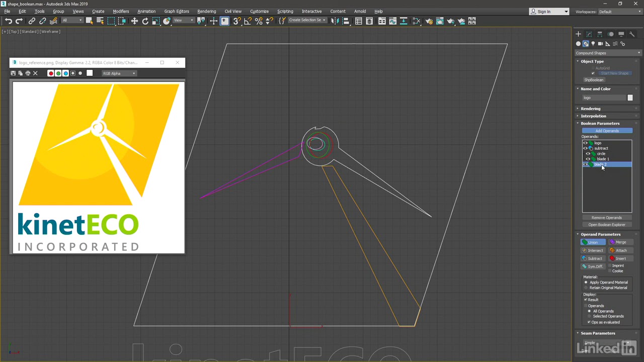Toggle visibility eye of blade 1 operand
The height and width of the screenshot is (362, 644).
pyautogui.click(x=588, y=159)
